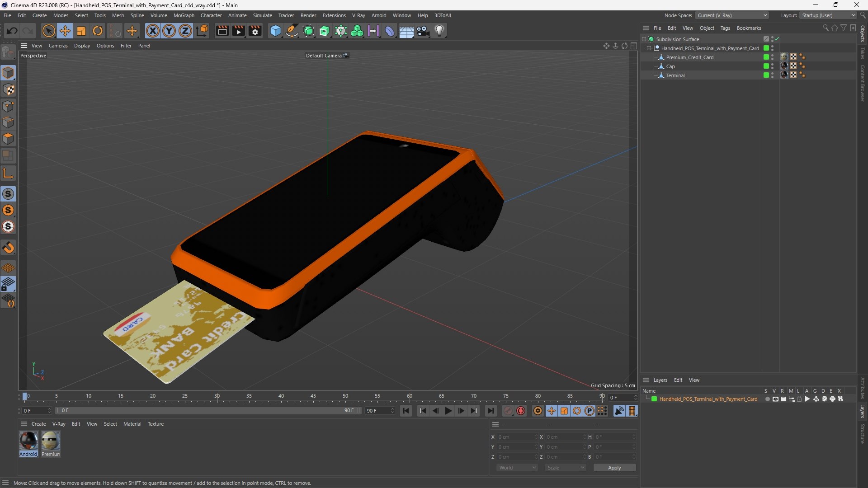The width and height of the screenshot is (868, 488).
Task: Open the Floor grid object icon
Action: (x=406, y=31)
